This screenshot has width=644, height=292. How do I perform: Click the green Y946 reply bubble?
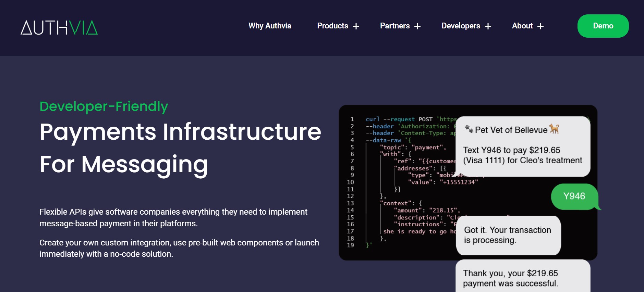(574, 196)
